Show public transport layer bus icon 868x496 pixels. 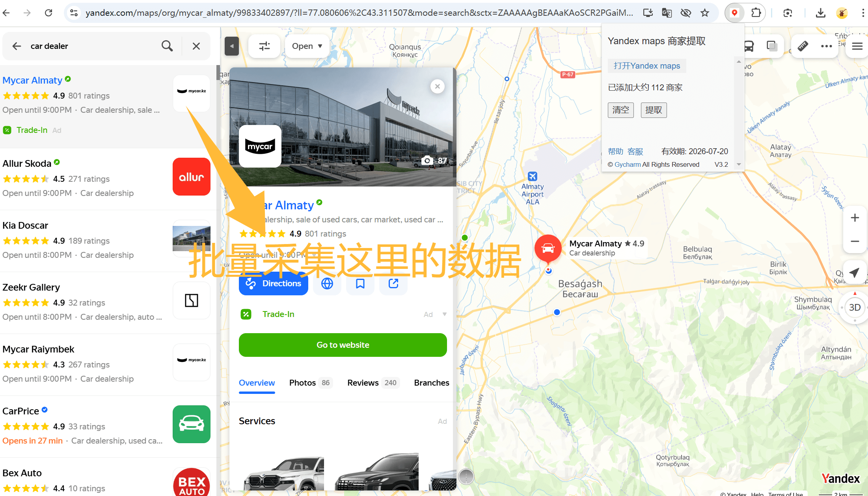[x=749, y=46]
